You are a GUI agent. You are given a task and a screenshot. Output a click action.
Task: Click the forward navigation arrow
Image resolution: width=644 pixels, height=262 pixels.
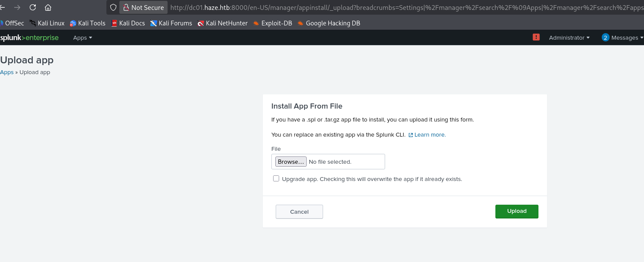tap(17, 7)
